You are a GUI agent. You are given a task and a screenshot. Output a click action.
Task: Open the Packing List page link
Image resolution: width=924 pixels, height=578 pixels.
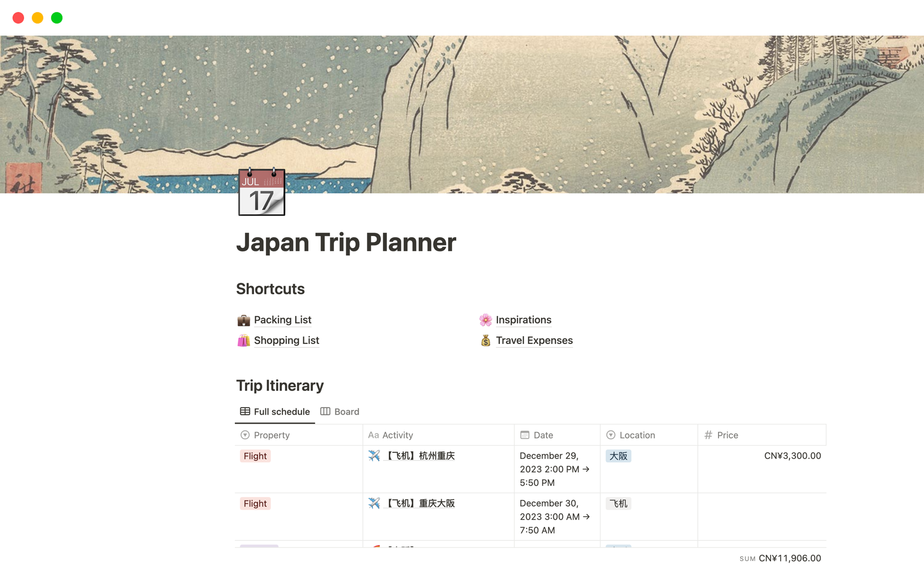click(282, 320)
